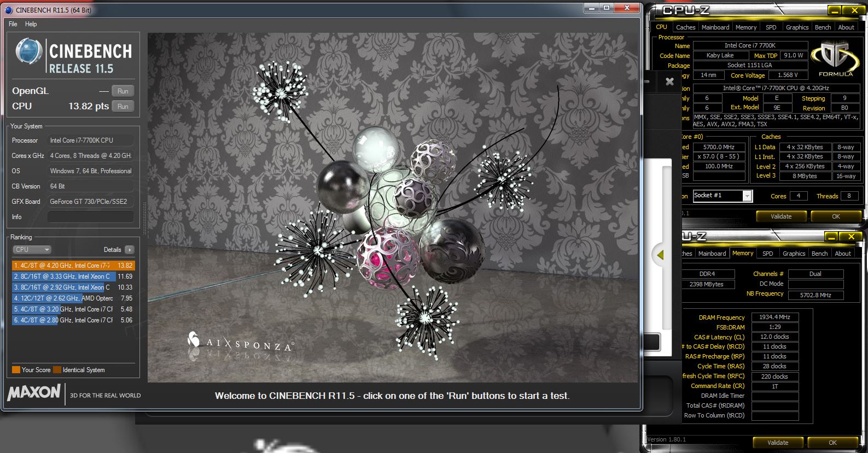Click the NB Frequency value 5702.8 MHz
The width and height of the screenshot is (868, 453).
pyautogui.click(x=815, y=295)
